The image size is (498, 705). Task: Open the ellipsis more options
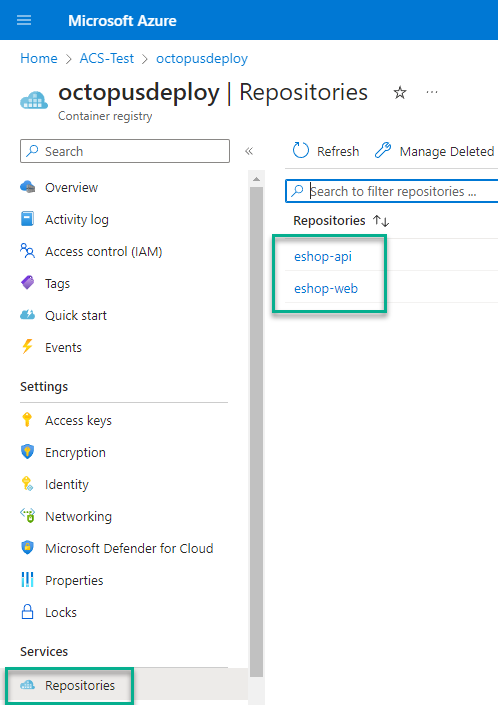(432, 92)
